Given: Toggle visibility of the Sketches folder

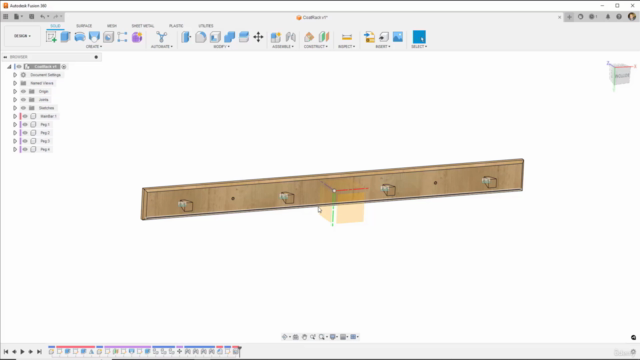Looking at the screenshot, I should tap(23, 108).
